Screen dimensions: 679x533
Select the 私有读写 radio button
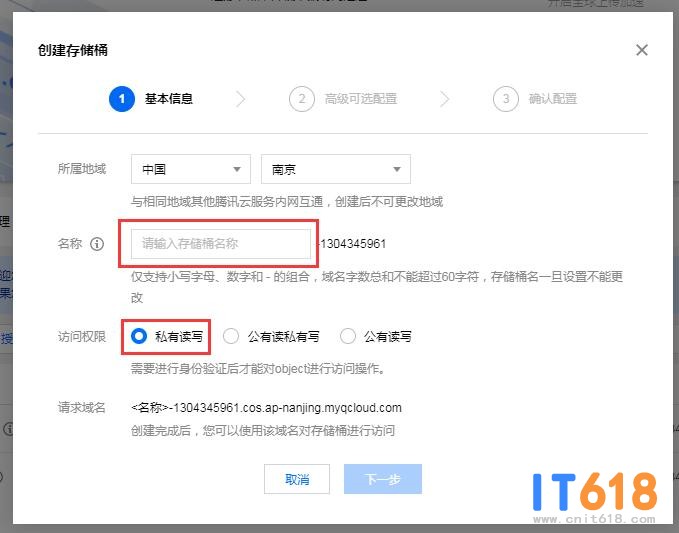pos(139,336)
